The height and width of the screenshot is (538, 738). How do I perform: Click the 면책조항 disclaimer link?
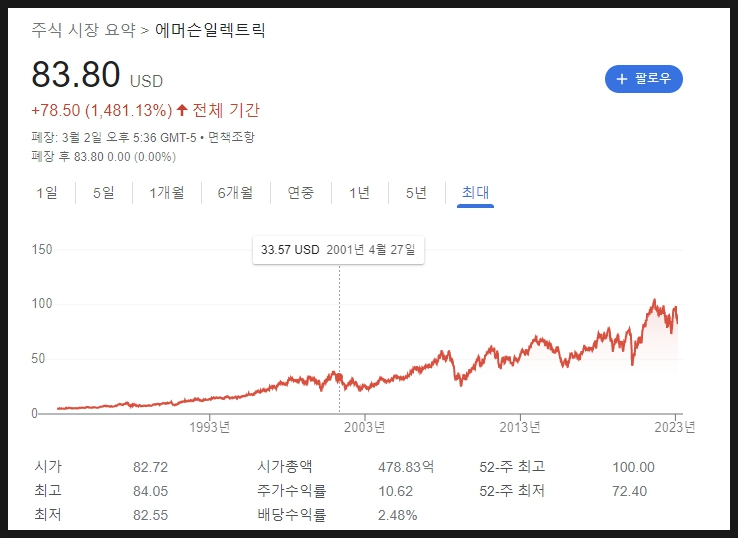click(x=231, y=137)
